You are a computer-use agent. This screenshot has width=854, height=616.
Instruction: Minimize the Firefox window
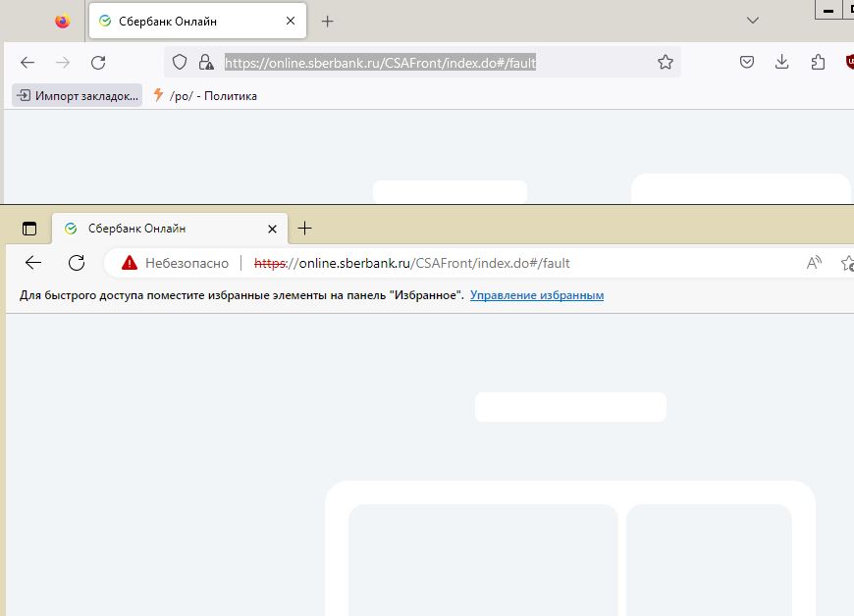[x=827, y=10]
